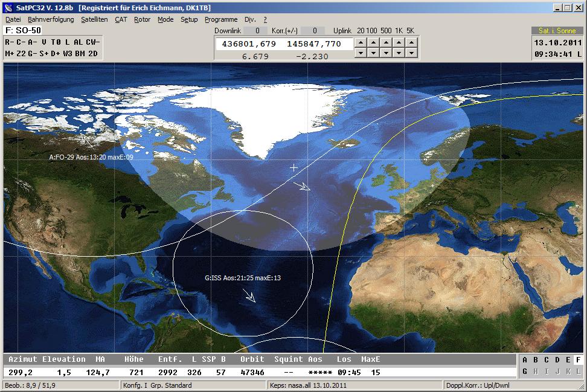The width and height of the screenshot is (587, 392).
Task: Click the FO-29 satellite label on map
Action: (91, 157)
